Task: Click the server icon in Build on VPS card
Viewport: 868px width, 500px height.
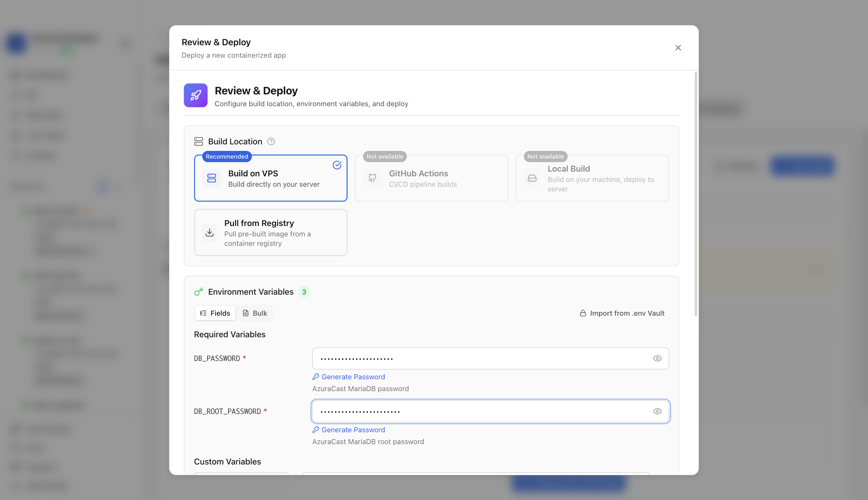Action: click(212, 178)
